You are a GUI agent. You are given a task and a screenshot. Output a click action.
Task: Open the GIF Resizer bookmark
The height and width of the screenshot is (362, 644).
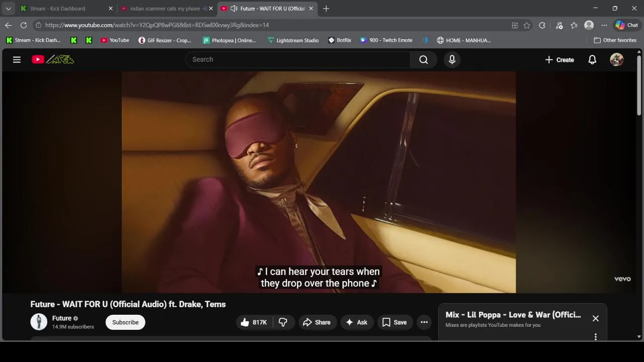165,40
